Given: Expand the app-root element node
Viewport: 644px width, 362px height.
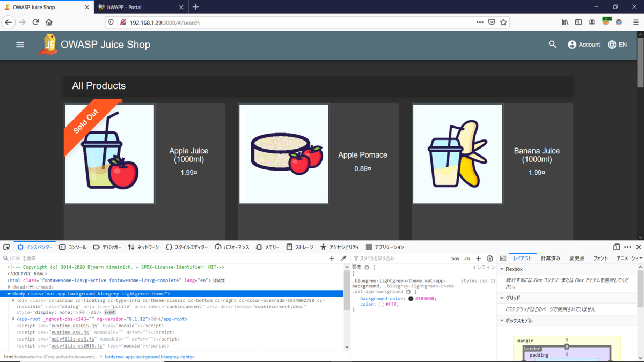Looking at the screenshot, I should click(14, 319).
